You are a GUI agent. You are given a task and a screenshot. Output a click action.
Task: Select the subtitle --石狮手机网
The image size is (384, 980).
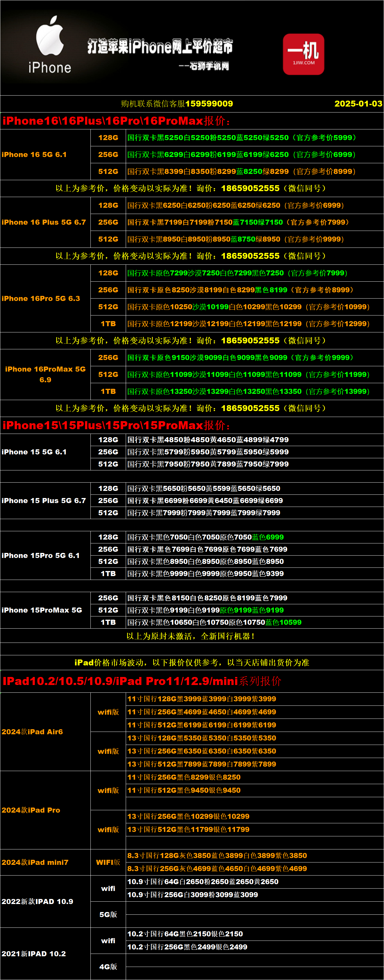[204, 66]
